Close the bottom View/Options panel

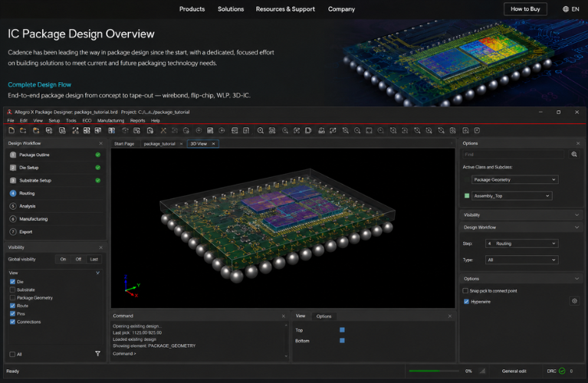(x=450, y=316)
